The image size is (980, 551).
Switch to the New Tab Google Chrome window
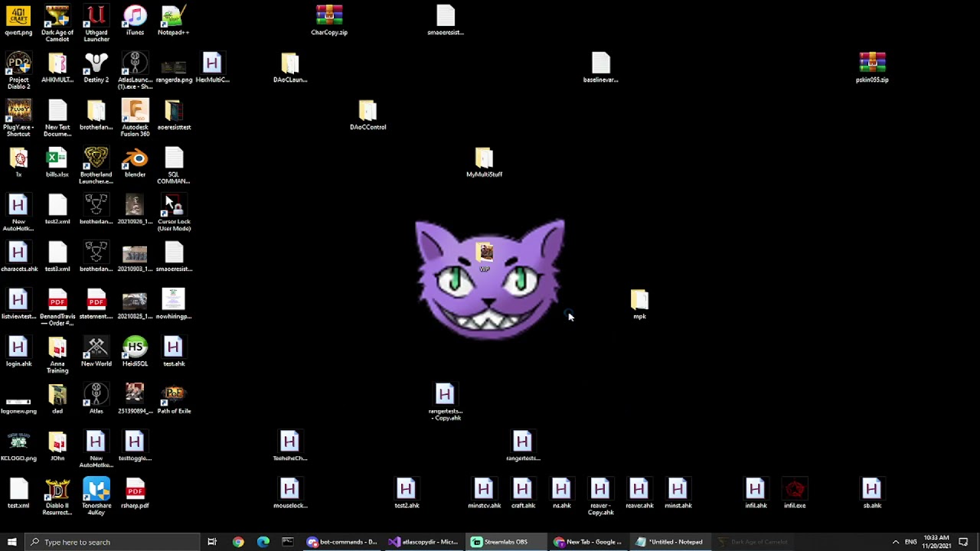[589, 542]
